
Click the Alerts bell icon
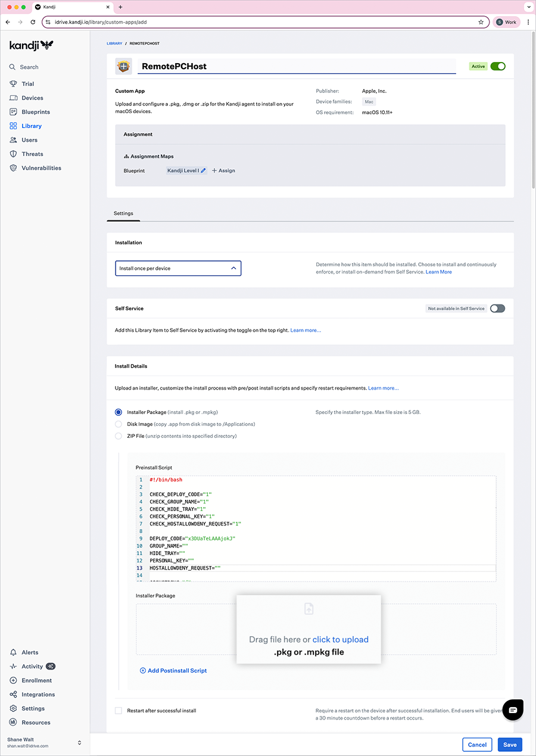pos(13,652)
